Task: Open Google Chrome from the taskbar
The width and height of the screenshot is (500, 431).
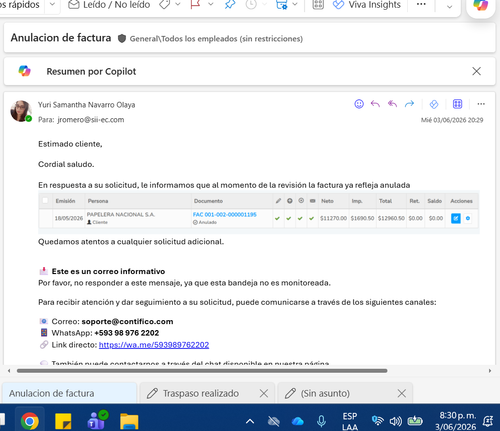Action: click(x=30, y=421)
